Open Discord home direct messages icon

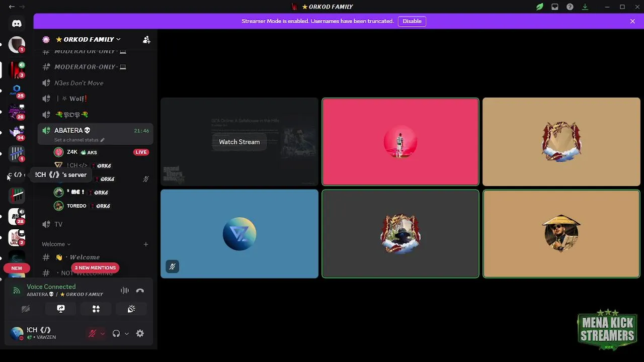point(17,24)
